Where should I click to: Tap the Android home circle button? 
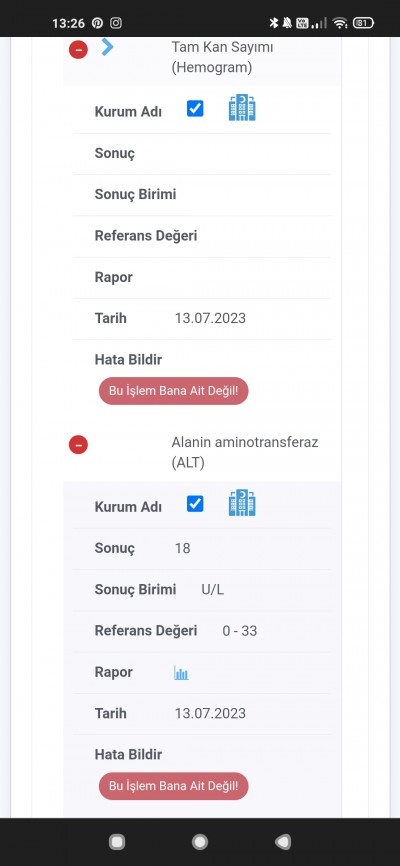click(199, 842)
